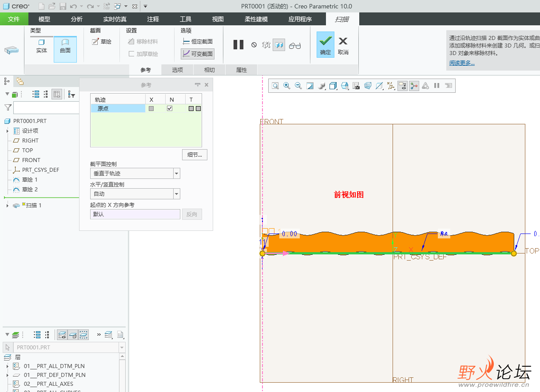Click the new file icon in quick access
This screenshot has width=540, height=392.
41,6
